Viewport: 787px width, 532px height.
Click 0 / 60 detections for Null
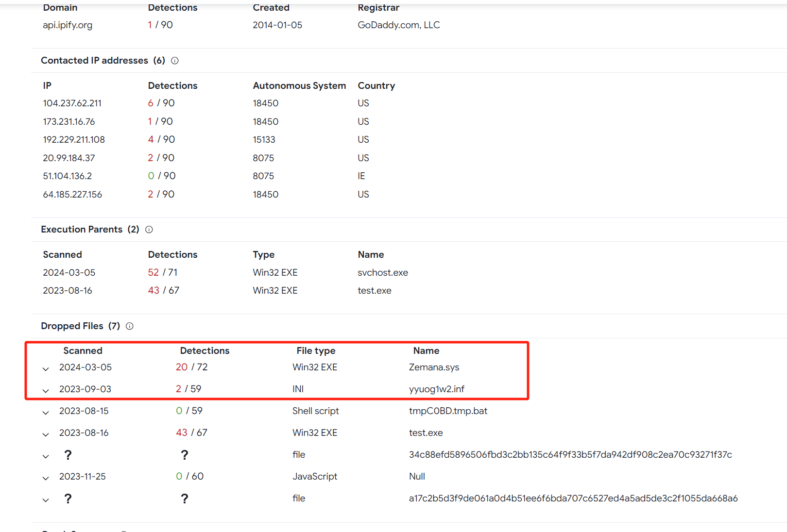(190, 477)
